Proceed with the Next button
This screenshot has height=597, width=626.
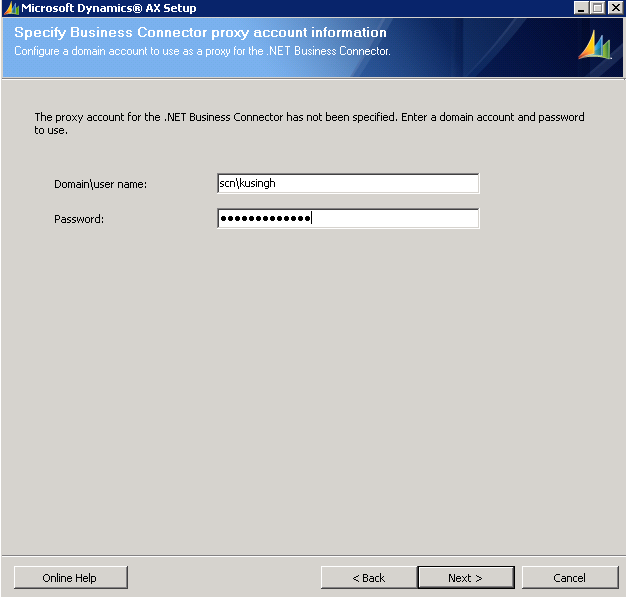pos(466,577)
